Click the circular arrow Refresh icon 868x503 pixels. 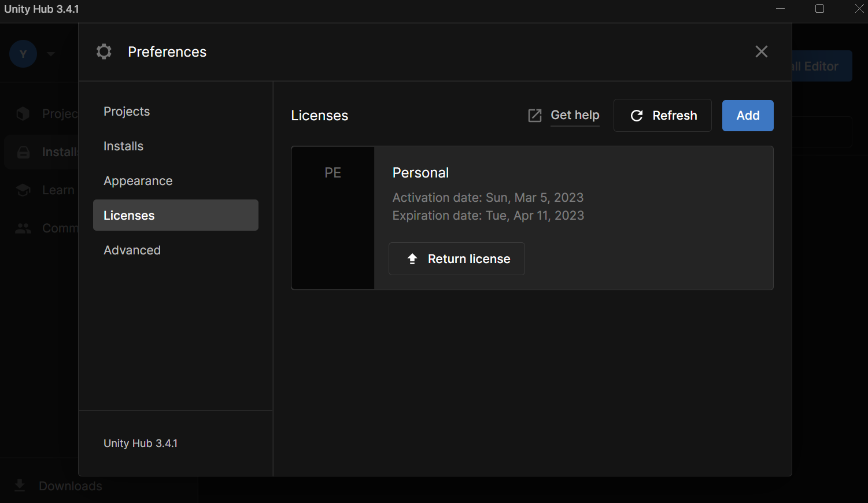(637, 116)
